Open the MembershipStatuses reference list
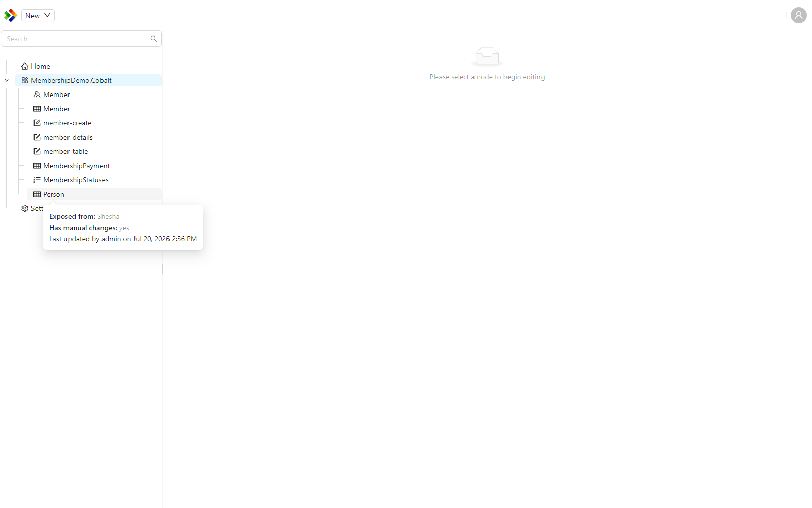 (x=71, y=180)
